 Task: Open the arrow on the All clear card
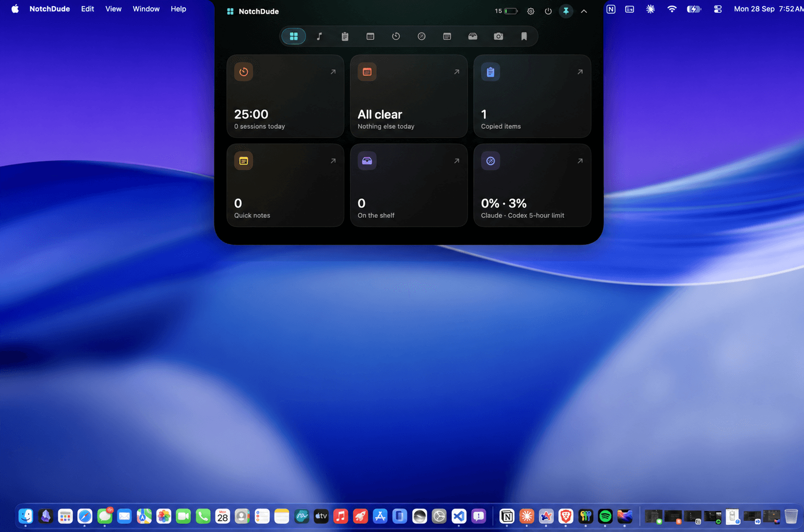point(457,72)
